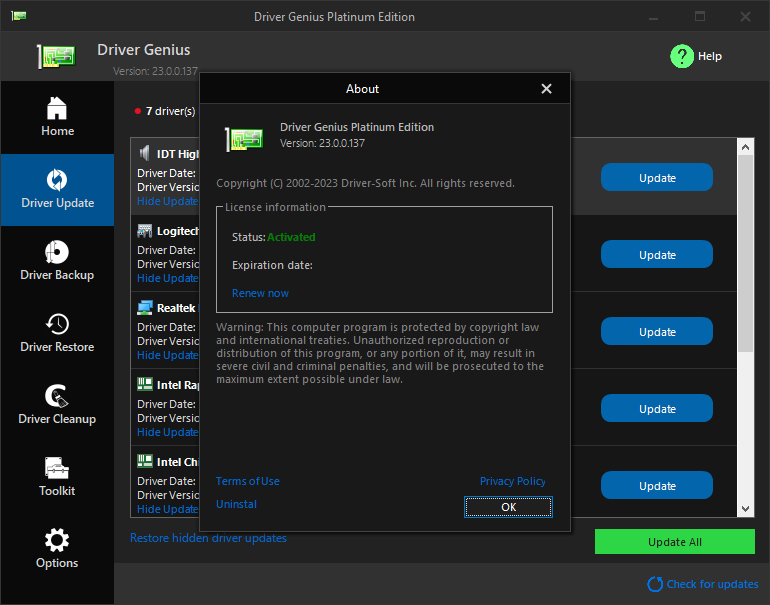Click the 7 driver(s) status text
Screen dimensions: 770x605
coord(170,111)
